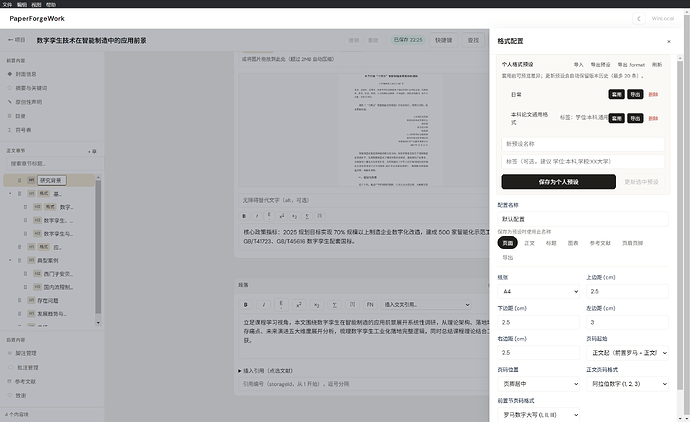Switch to the 页眉页脚 tab
690x422 pixels.
pyautogui.click(x=632, y=243)
